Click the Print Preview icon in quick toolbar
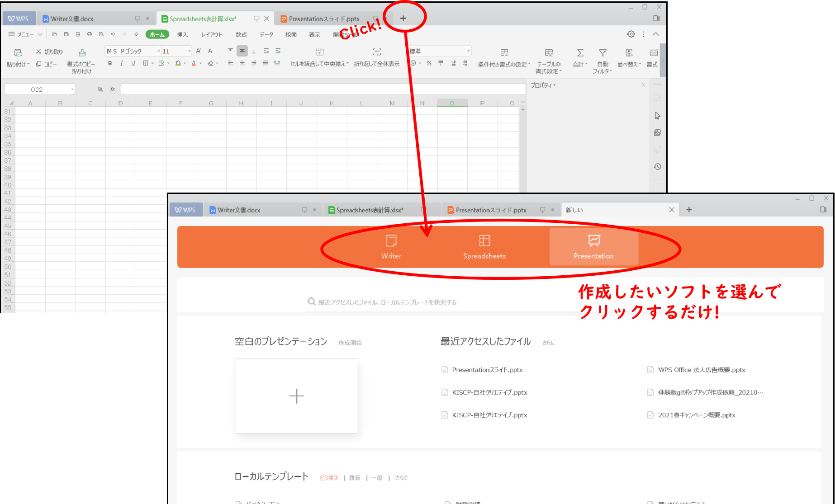The width and height of the screenshot is (835, 504). pyautogui.click(x=101, y=34)
